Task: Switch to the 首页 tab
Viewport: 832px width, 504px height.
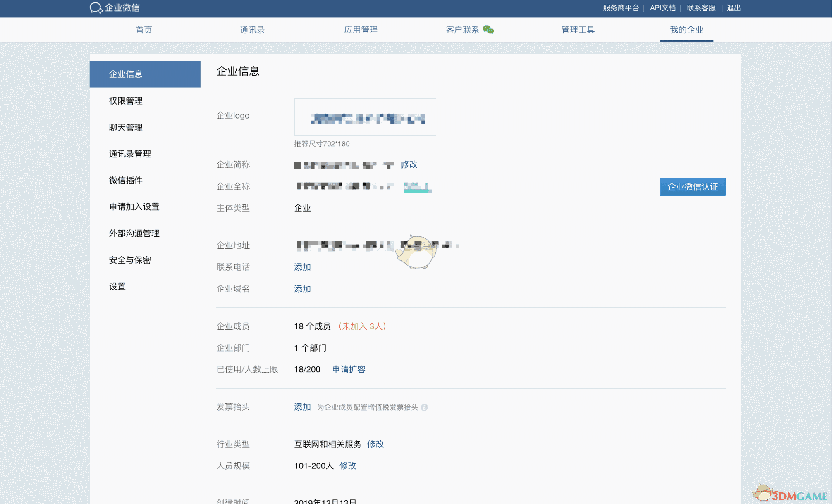Action: tap(143, 29)
